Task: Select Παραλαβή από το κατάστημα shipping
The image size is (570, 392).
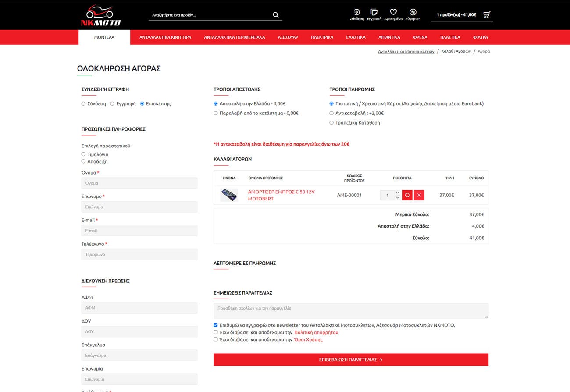Action: point(216,113)
